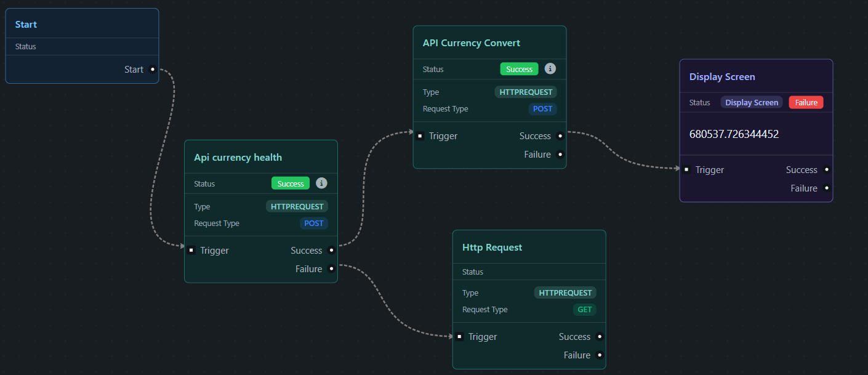Click HTTPREQUEST badge on API Currency Convert
Image resolution: width=868 pixels, height=375 pixels.
tap(526, 92)
